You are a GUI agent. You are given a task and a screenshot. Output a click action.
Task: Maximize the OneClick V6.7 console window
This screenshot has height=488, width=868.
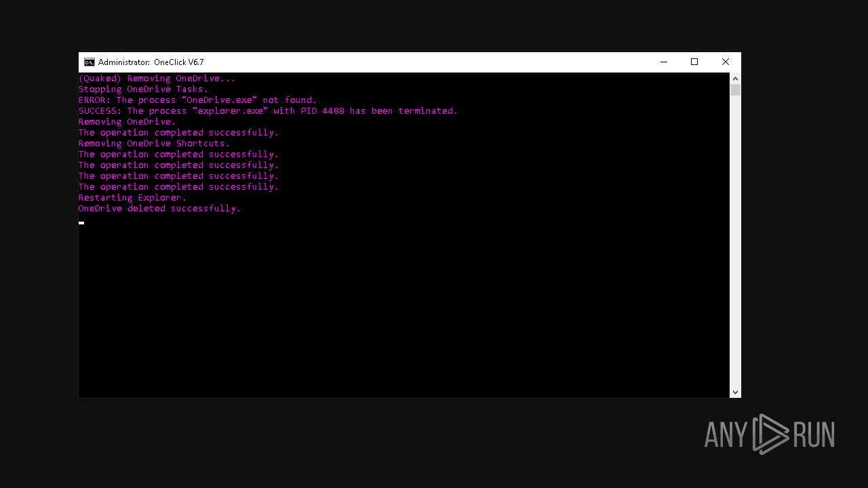pos(694,62)
